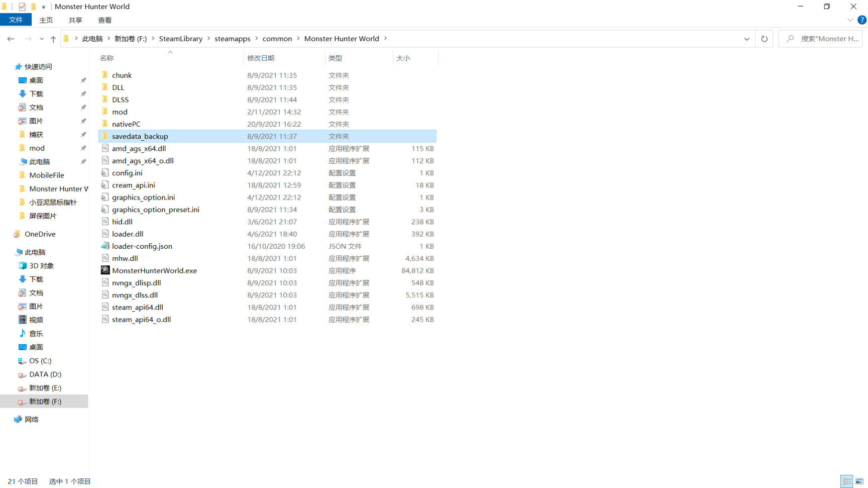Open the help question mark icon

(862, 20)
